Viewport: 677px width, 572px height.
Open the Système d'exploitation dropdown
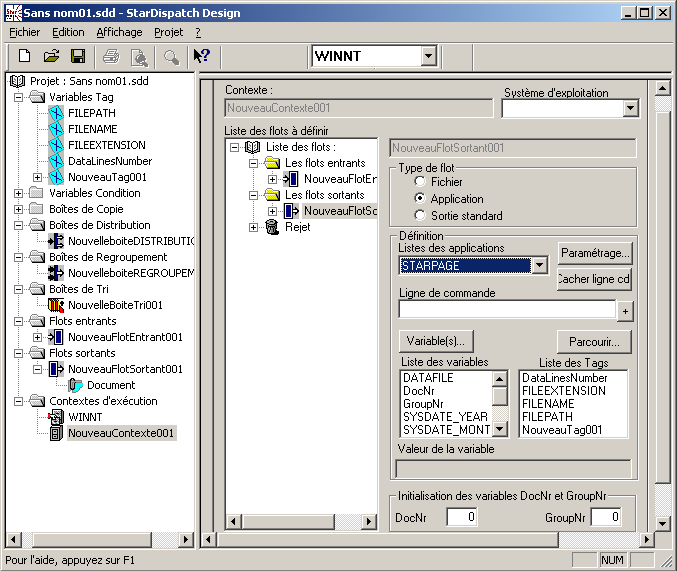630,109
